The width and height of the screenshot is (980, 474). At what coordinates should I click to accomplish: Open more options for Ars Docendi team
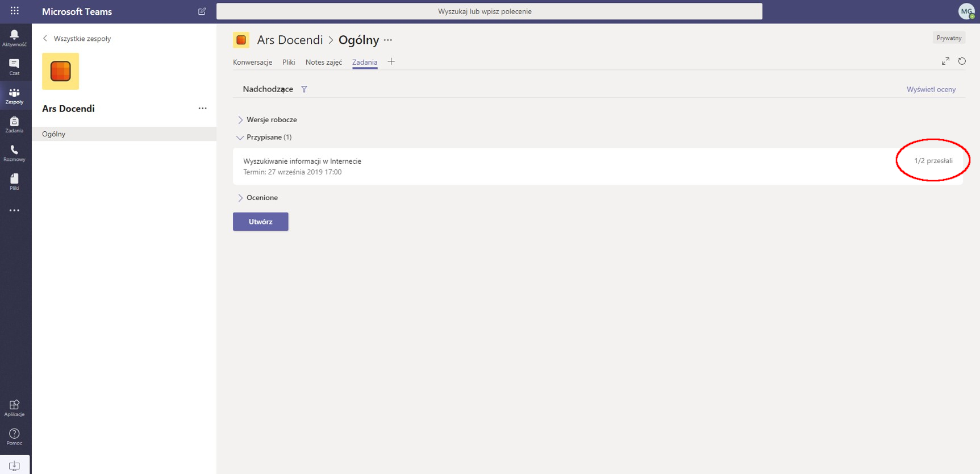203,108
